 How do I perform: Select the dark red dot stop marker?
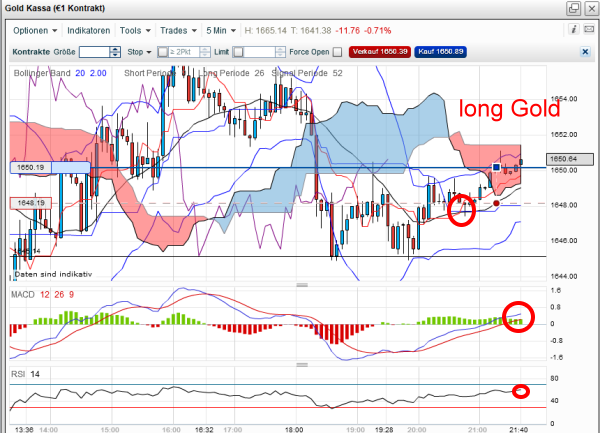(496, 203)
